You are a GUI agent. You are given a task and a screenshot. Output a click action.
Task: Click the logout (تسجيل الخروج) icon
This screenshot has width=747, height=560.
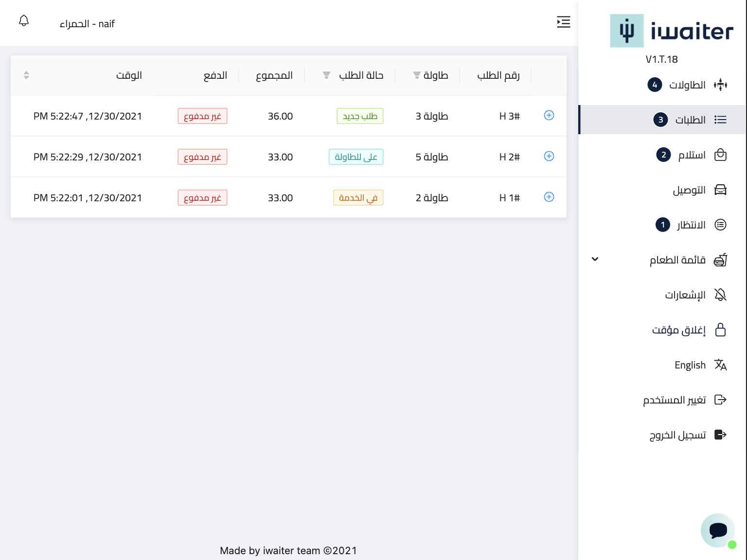pos(720,435)
